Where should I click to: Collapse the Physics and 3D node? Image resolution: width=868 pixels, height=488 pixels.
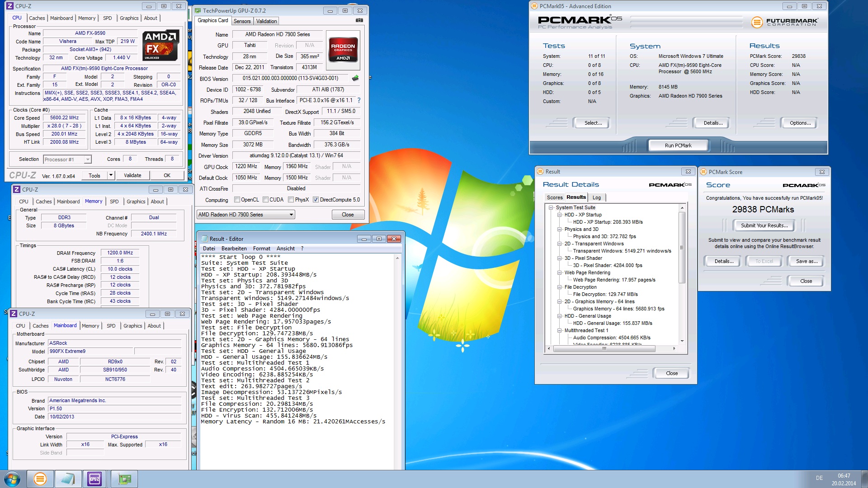(560, 229)
